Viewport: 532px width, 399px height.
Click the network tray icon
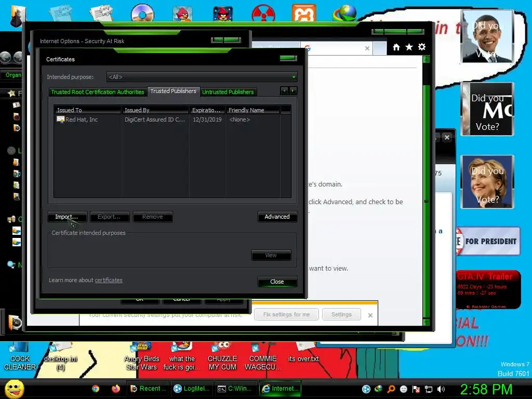(x=429, y=389)
